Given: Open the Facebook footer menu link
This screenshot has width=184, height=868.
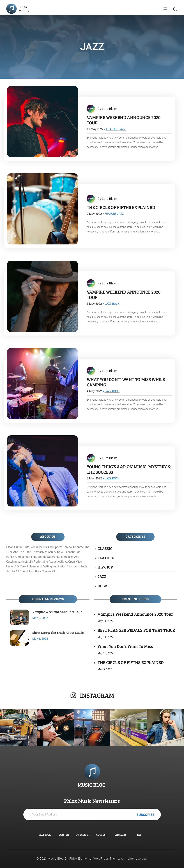Looking at the screenshot, I should (x=45, y=835).
